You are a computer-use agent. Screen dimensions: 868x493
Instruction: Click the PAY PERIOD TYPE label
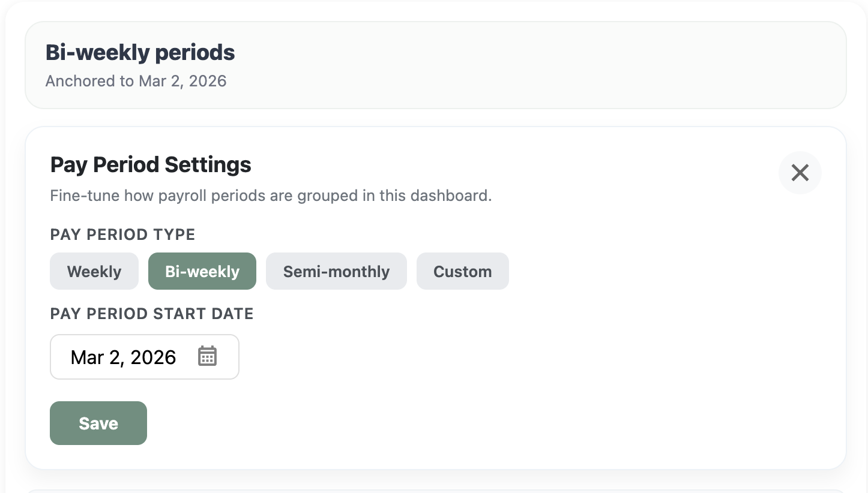pyautogui.click(x=122, y=235)
